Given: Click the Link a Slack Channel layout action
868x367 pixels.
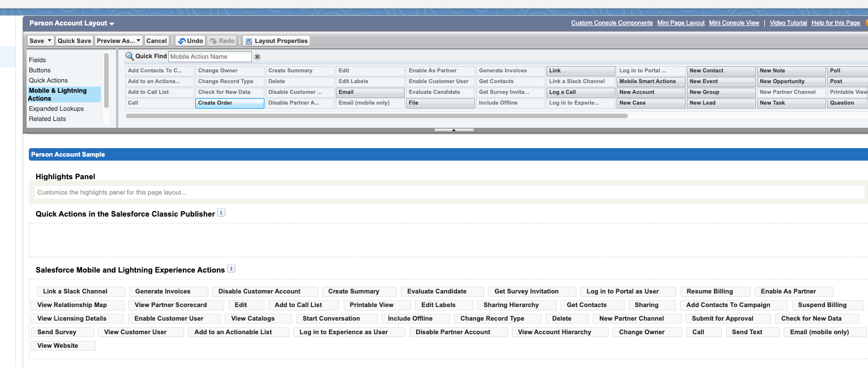Looking at the screenshot, I should coord(81,291).
